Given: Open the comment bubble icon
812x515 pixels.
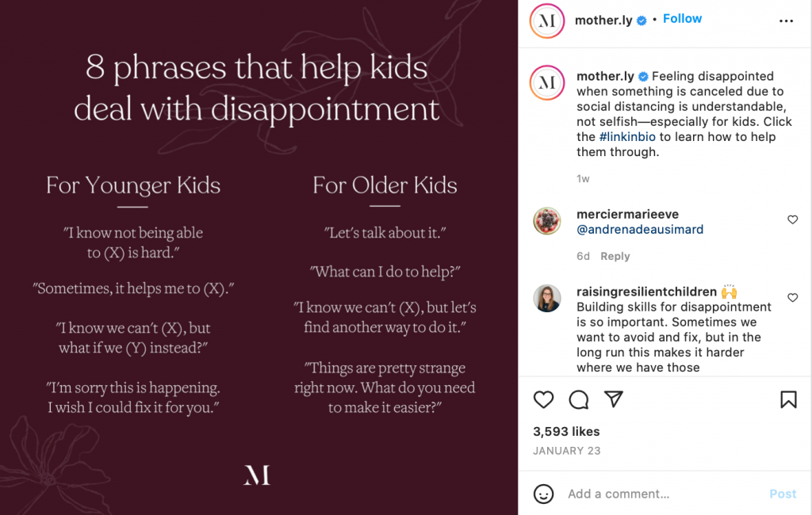Looking at the screenshot, I should click(x=579, y=400).
